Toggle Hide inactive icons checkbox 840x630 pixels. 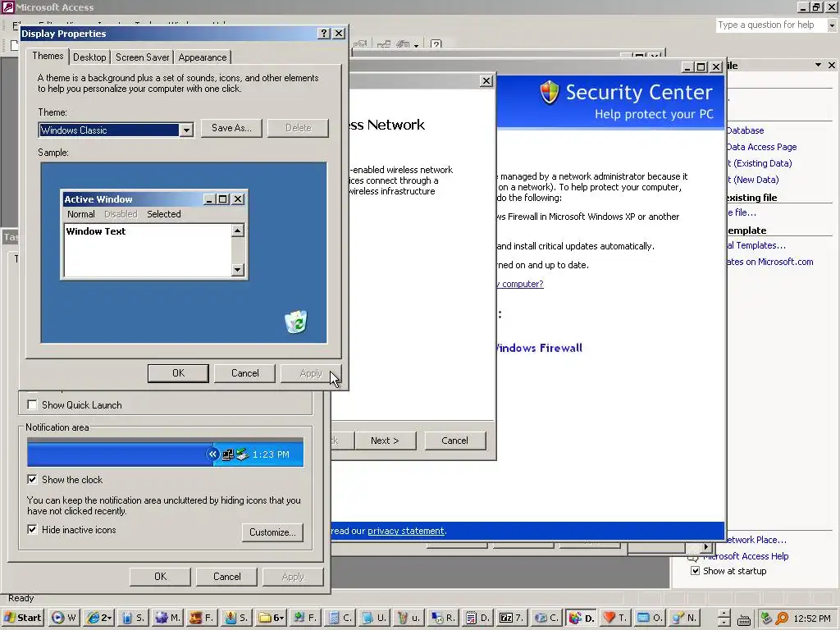[x=32, y=529]
